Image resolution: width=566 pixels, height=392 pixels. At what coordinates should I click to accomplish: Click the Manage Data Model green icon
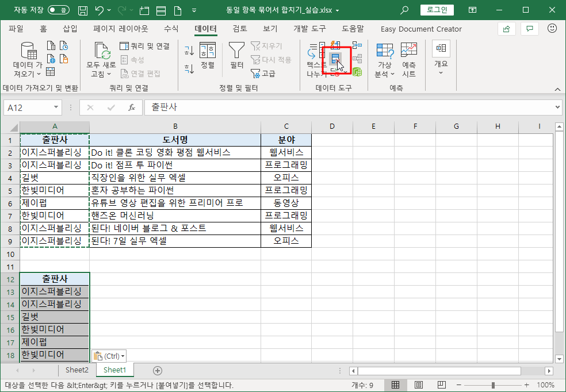click(x=357, y=72)
